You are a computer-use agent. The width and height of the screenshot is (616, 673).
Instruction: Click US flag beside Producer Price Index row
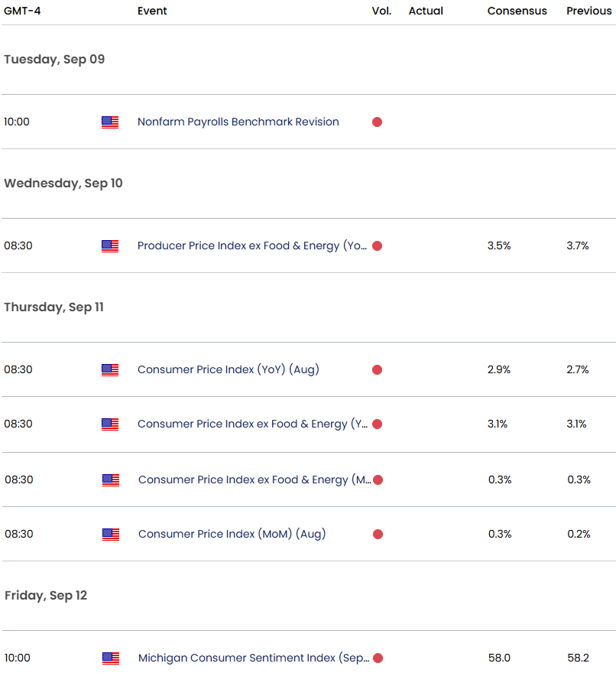pos(110,246)
